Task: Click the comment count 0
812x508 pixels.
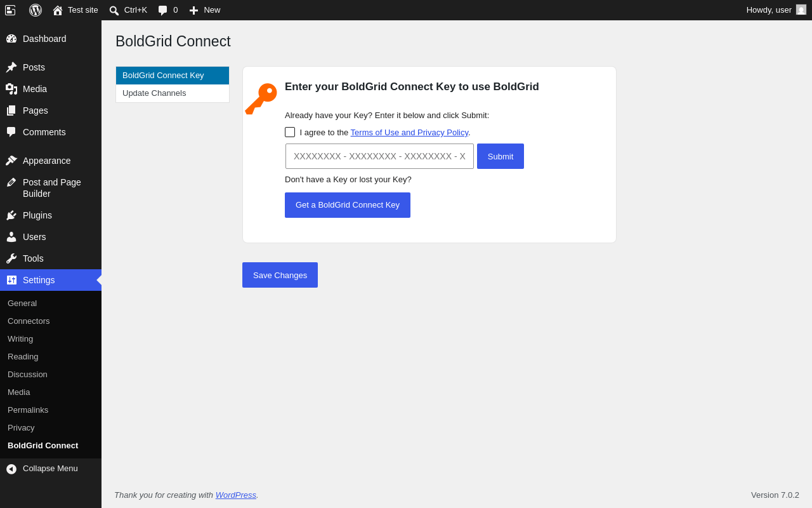Action: pyautogui.click(x=176, y=10)
